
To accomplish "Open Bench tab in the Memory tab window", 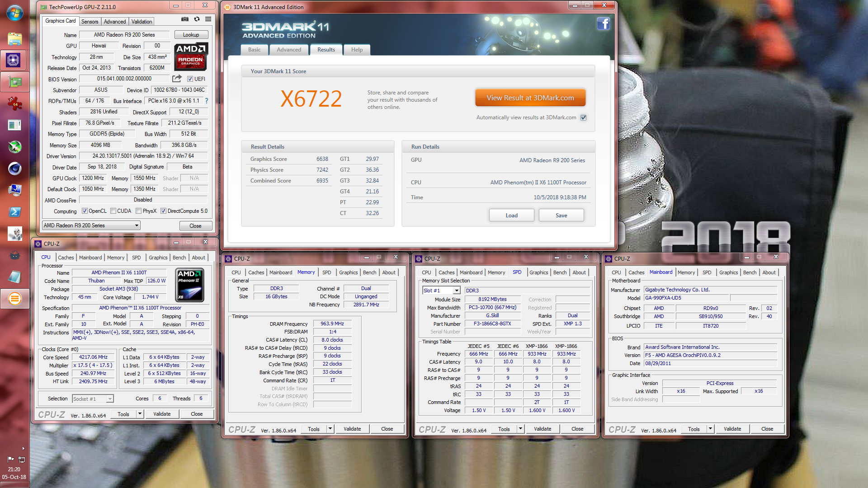I will (x=369, y=272).
